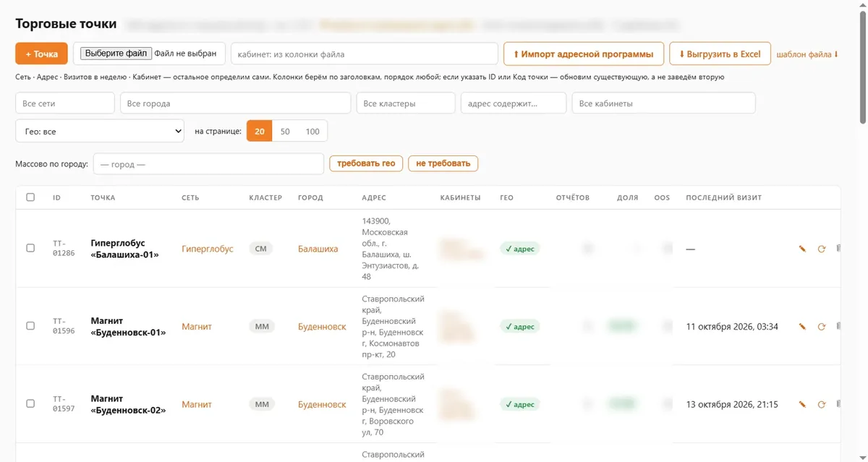Switch page size to 50
The width and height of the screenshot is (868, 462).
[x=285, y=132]
